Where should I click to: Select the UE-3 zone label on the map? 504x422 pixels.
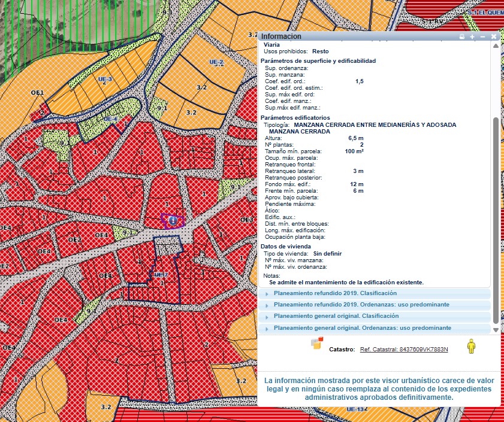105,79
